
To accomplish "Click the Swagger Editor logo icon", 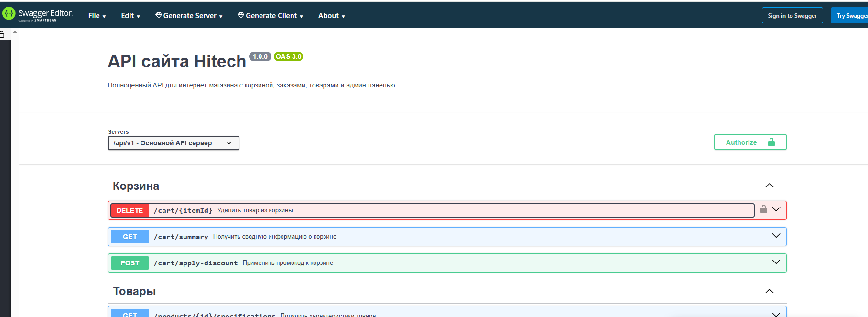I will (x=9, y=14).
